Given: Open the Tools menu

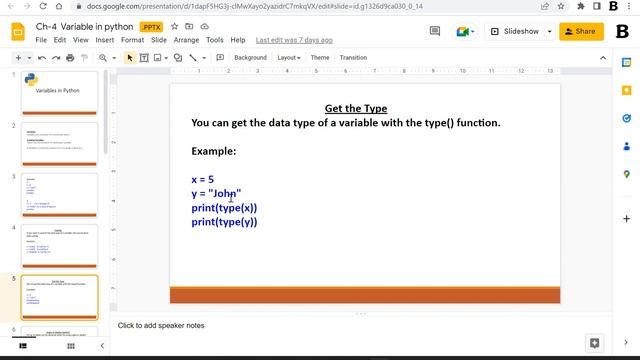Looking at the screenshot, I should tap(215, 40).
